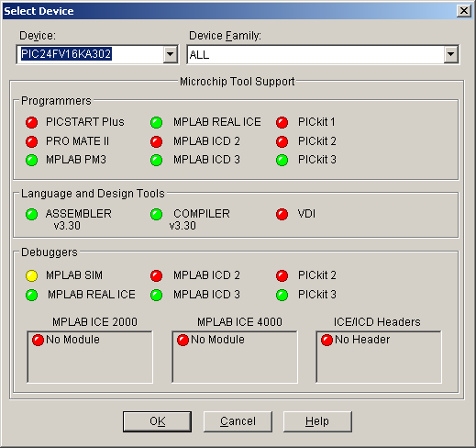Viewport: 476px width, 448px height.
Task: Confirm selection with the OK button
Action: coord(158,421)
